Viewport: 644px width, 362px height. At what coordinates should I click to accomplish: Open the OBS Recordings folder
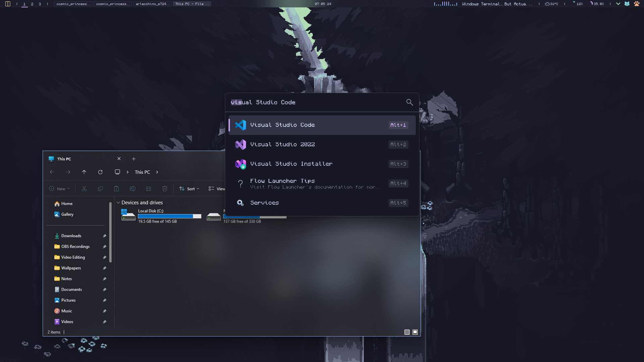(x=80, y=247)
